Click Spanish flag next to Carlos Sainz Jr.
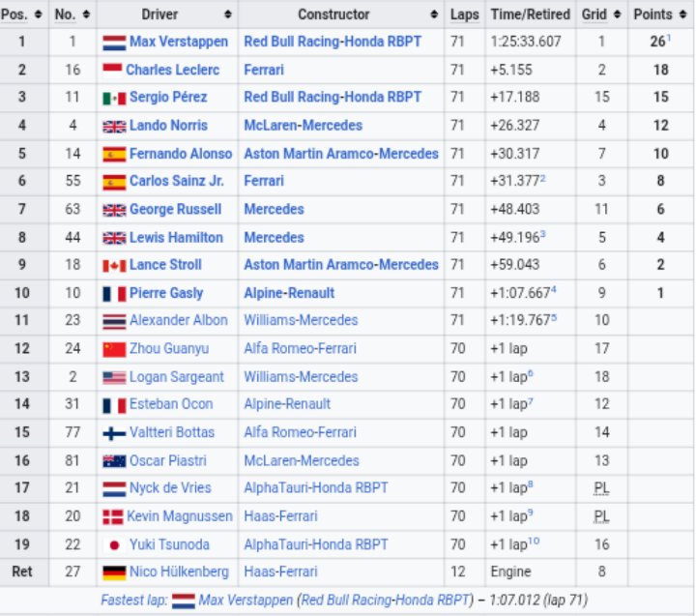This screenshot has height=616, width=696. click(x=114, y=182)
